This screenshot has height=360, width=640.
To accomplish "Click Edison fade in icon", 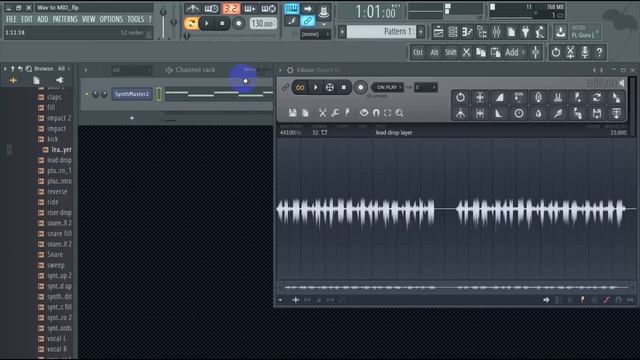I will (x=499, y=98).
